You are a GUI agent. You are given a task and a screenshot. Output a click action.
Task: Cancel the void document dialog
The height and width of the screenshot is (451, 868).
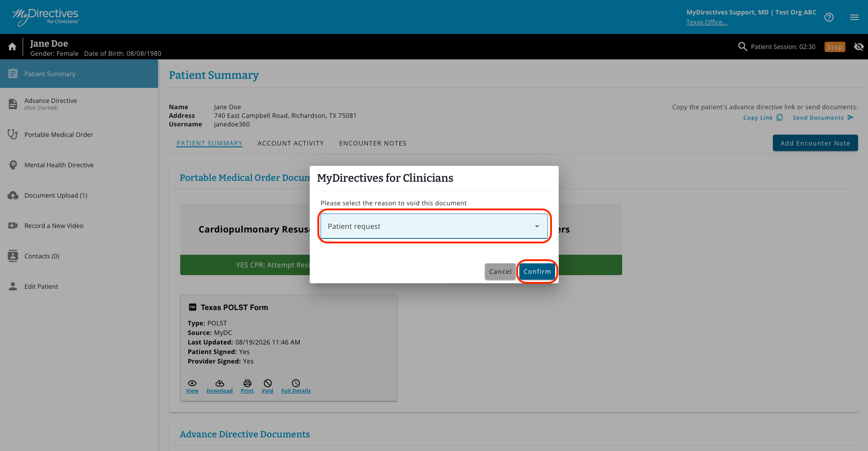point(500,272)
